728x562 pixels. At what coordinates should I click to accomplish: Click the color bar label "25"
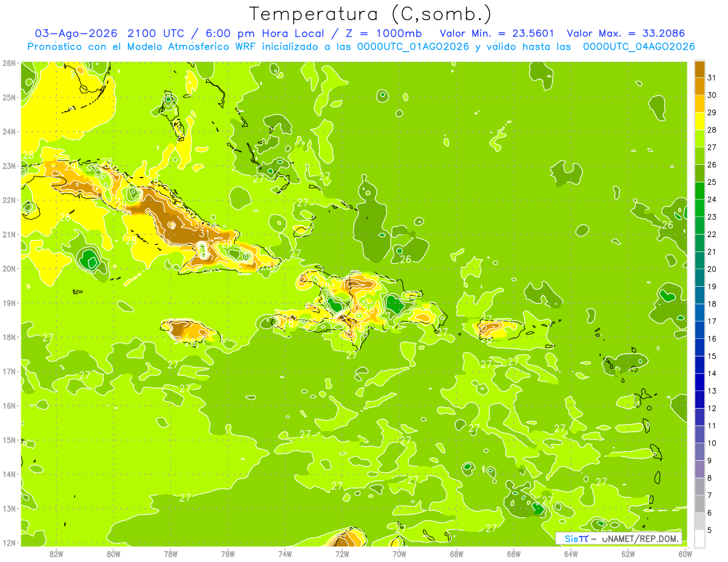coord(712,182)
